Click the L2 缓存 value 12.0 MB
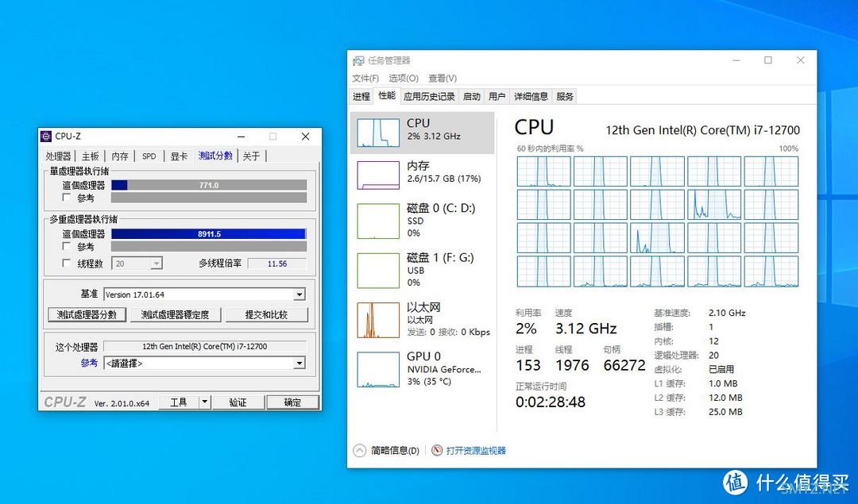 (725, 398)
